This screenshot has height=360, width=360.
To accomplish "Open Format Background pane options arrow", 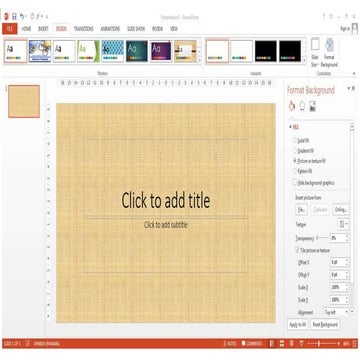I will point(349,88).
